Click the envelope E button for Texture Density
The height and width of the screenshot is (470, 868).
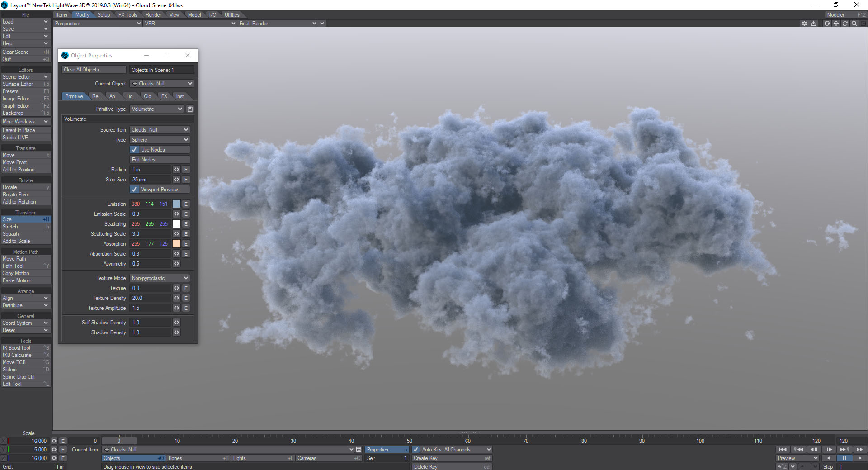(186, 298)
